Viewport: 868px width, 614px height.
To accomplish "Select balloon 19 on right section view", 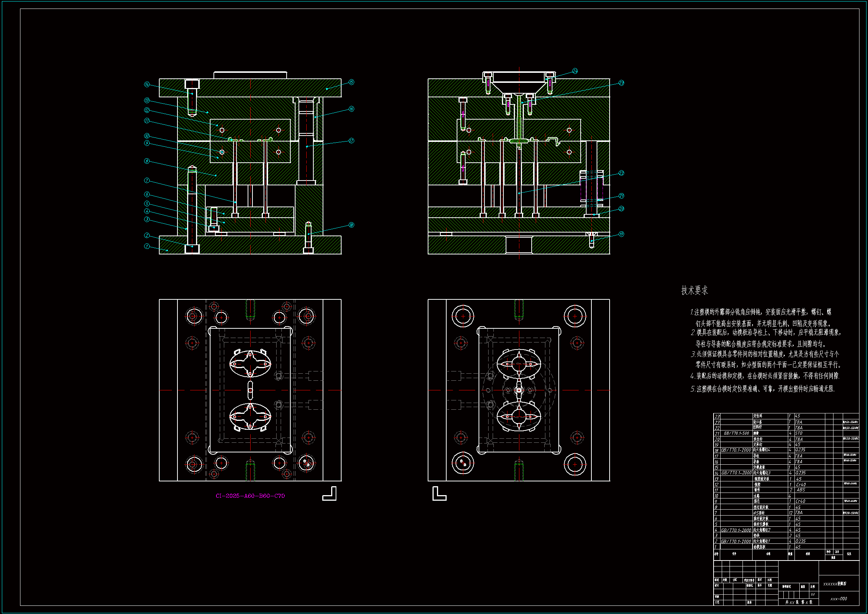I will (621, 234).
